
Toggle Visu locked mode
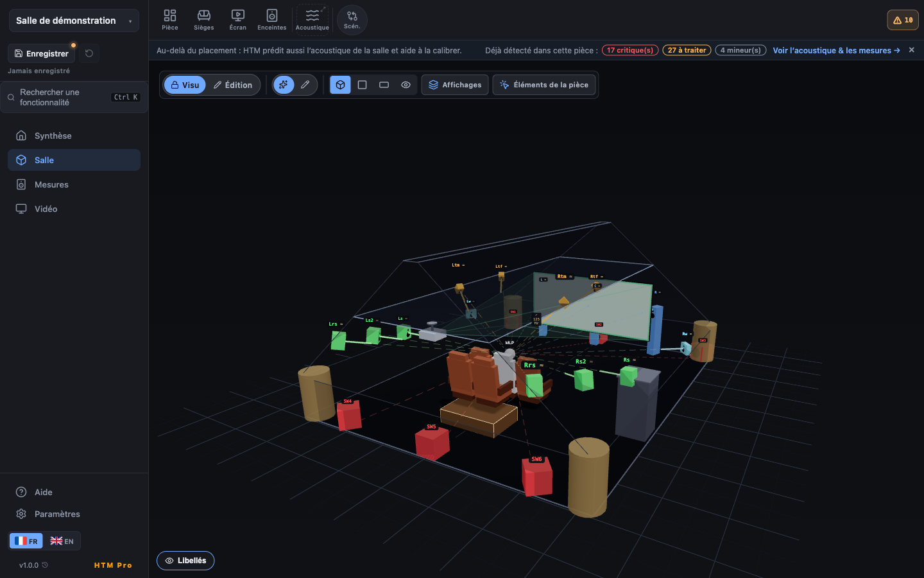click(x=185, y=85)
